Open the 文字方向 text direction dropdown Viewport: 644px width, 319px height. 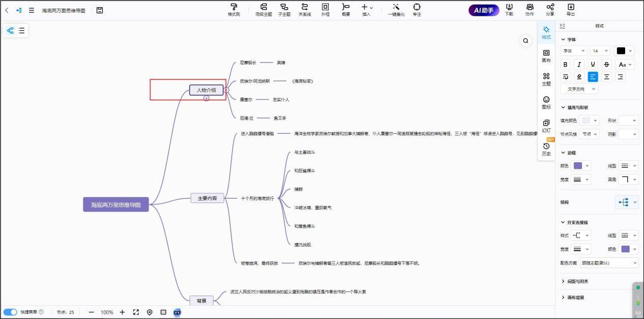tap(579, 89)
